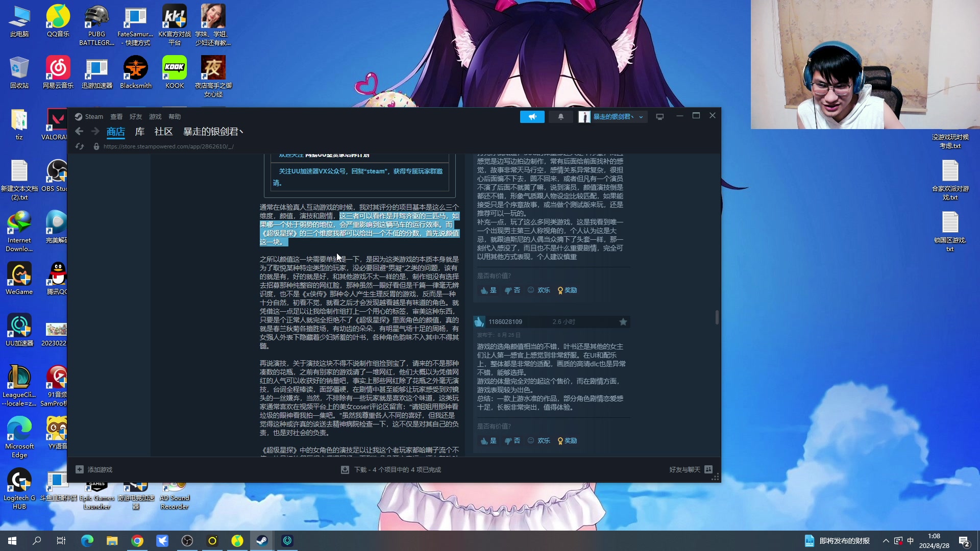Screen dimensions: 980x551
Task: Vote 是 on the 1186028109 review
Action: pyautogui.click(x=488, y=441)
